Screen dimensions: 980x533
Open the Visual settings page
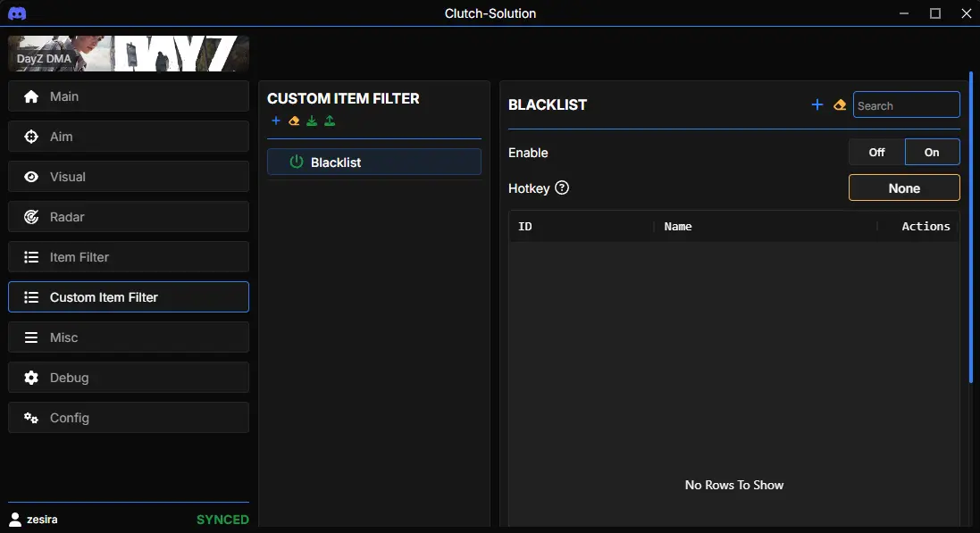(x=128, y=177)
